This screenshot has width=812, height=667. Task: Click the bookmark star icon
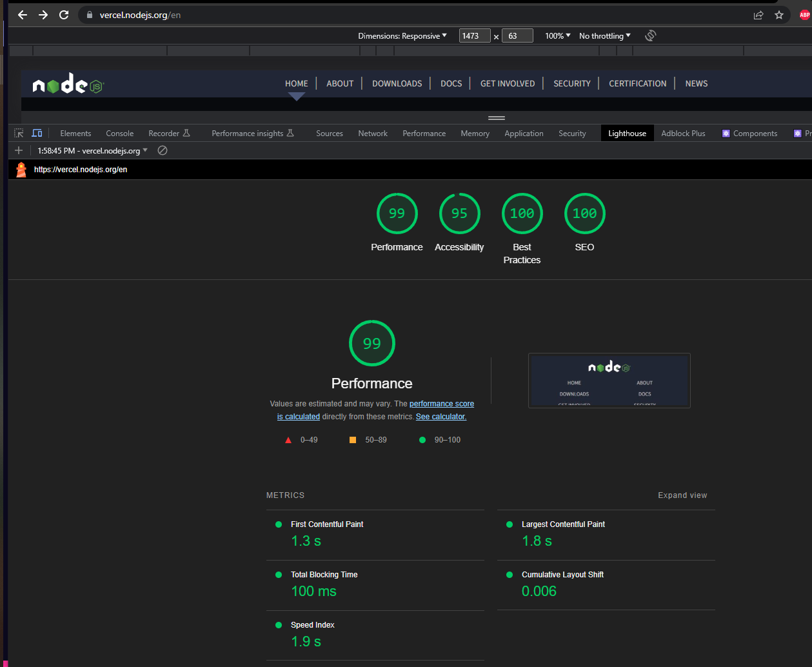tap(779, 14)
